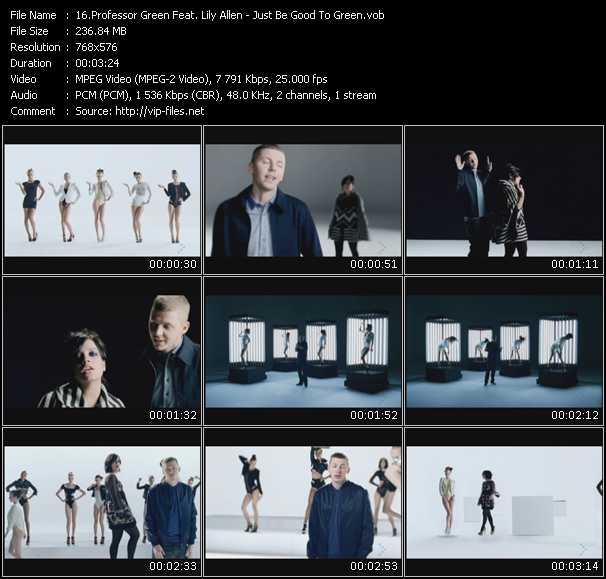Open the thumbnail at 00:01:11
This screenshot has height=579, width=606.
click(x=504, y=200)
